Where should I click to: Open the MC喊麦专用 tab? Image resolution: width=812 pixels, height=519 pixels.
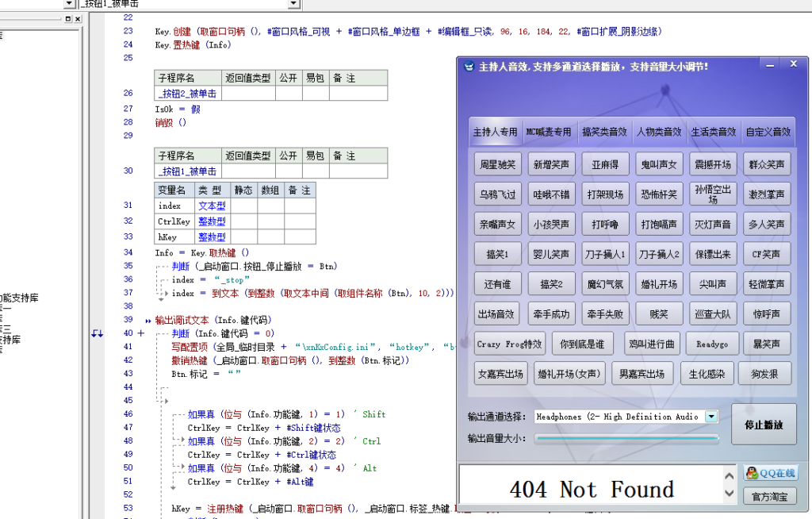click(x=550, y=132)
